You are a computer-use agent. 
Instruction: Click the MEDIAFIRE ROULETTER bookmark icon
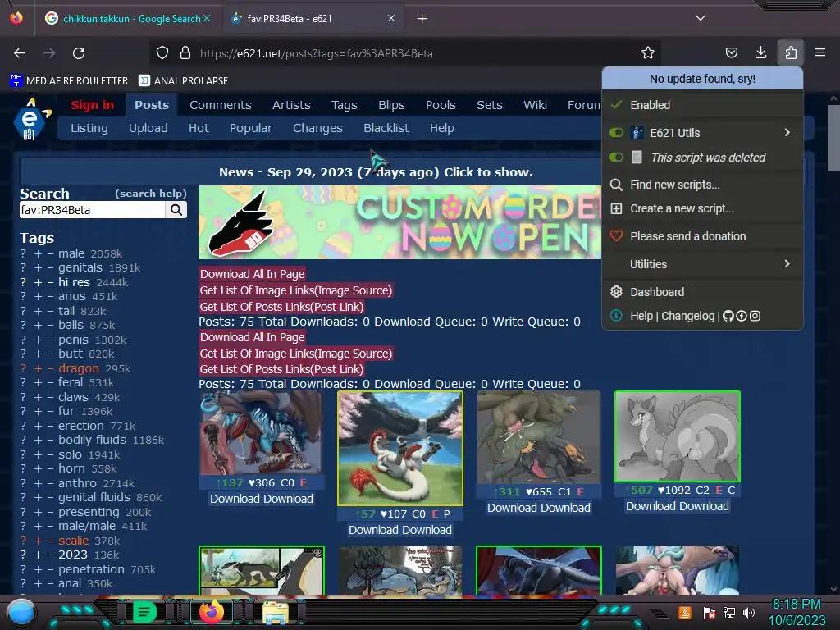point(16,80)
